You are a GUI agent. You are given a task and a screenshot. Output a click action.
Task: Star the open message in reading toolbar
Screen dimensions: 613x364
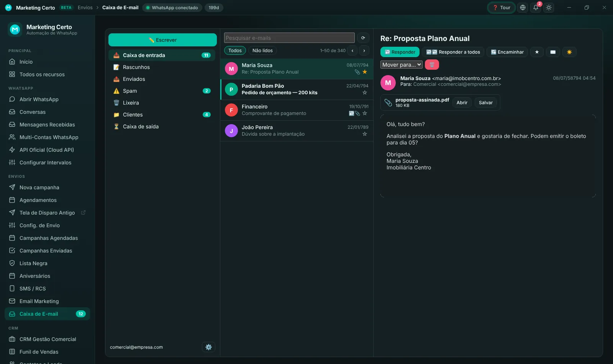click(537, 52)
